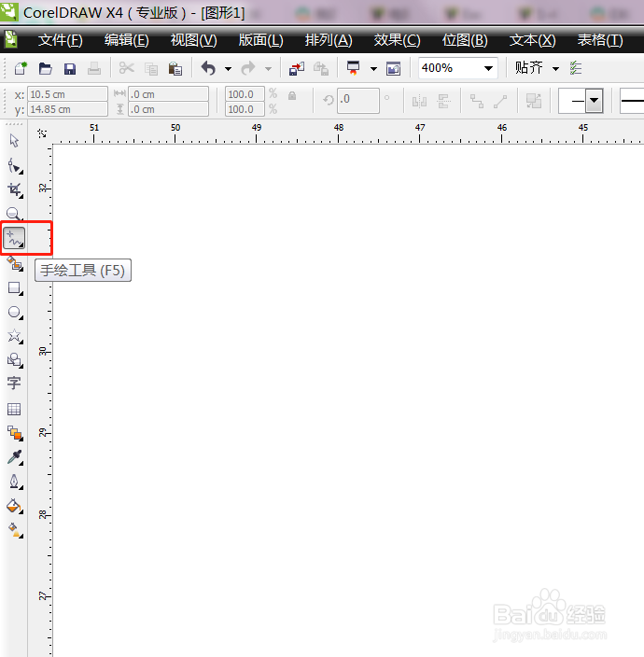Select the Fill bucket tool
644x657 pixels.
point(15,506)
